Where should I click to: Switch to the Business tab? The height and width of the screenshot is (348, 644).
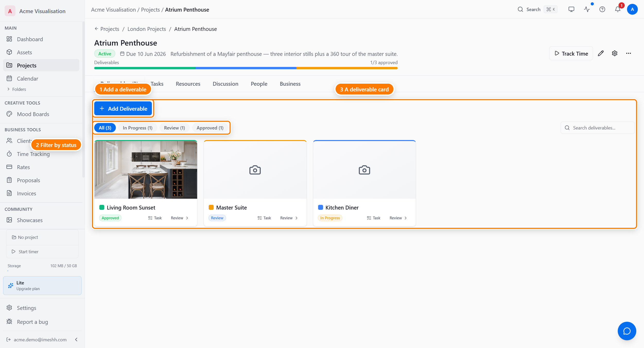coord(290,84)
